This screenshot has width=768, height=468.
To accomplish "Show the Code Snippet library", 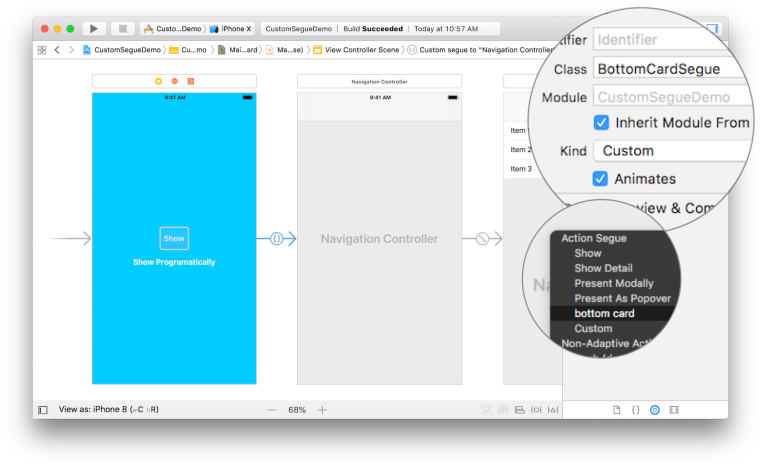I will (635, 410).
